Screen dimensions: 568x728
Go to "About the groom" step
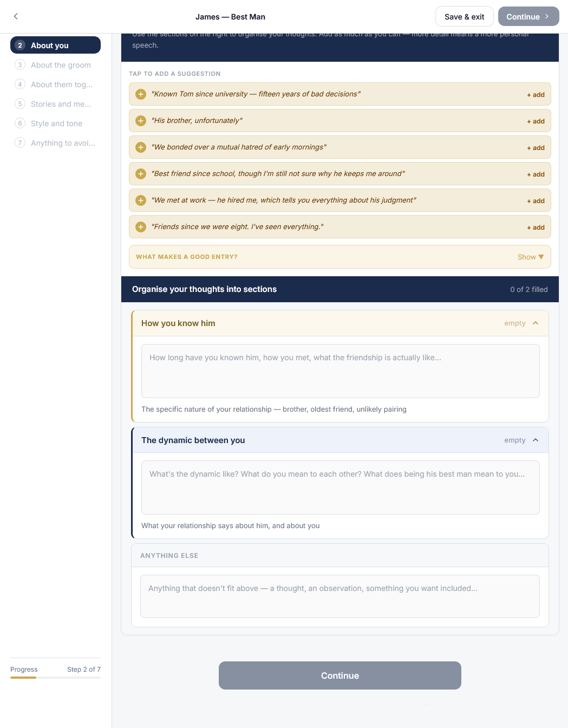point(55,65)
